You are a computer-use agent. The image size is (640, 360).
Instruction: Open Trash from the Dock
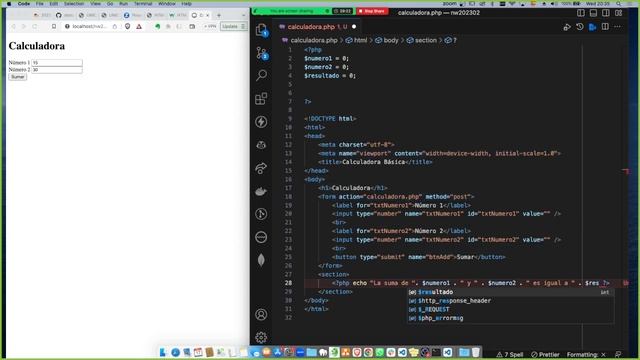point(476,352)
